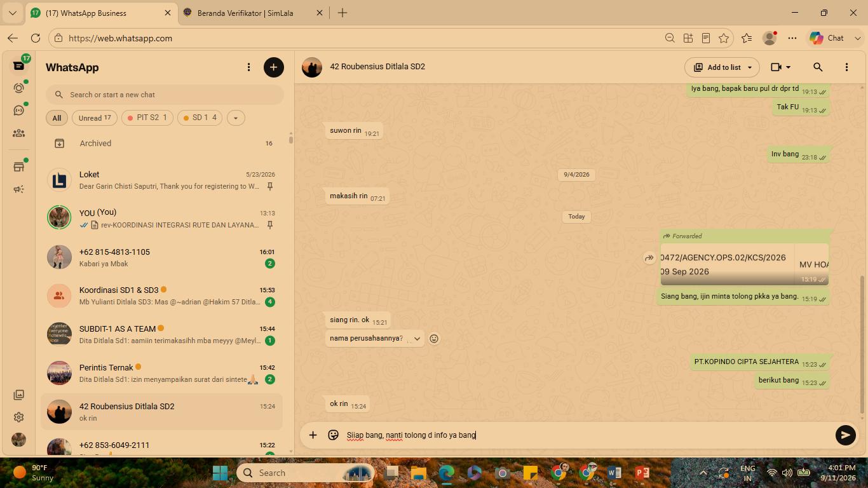Open the Archived chats folder
This screenshot has width=868, height=488.
(164, 144)
